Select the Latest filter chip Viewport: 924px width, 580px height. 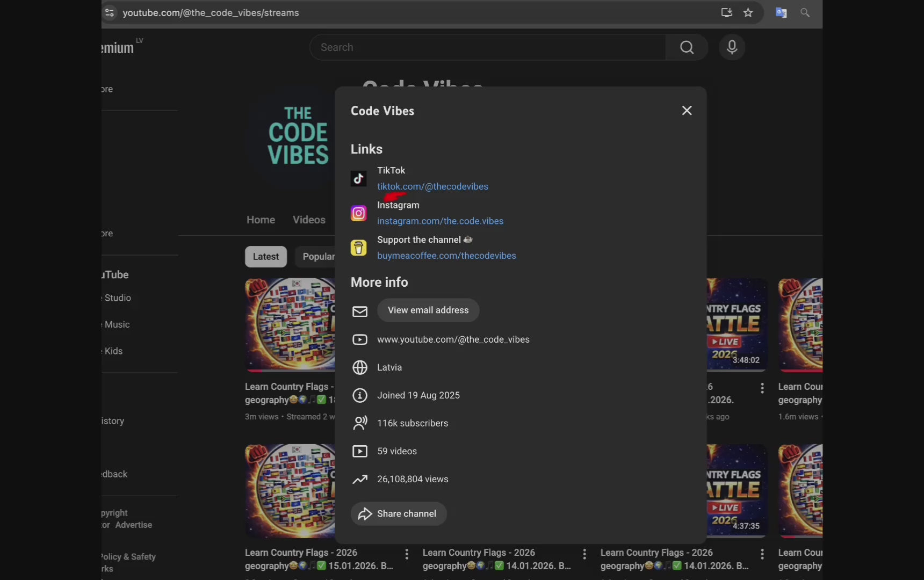point(266,257)
